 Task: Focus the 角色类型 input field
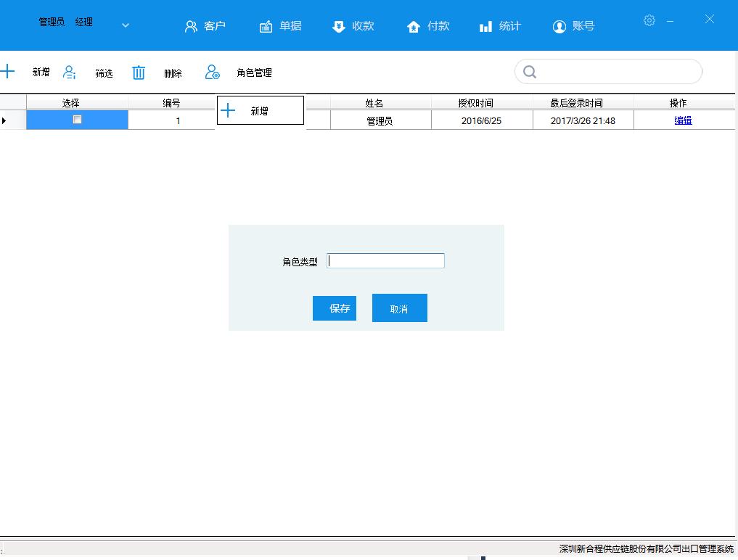(x=385, y=260)
